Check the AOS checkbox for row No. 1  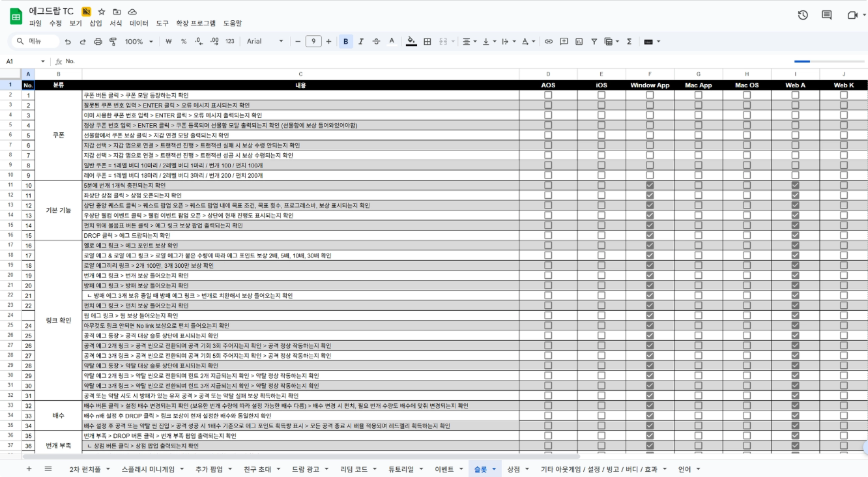point(548,95)
